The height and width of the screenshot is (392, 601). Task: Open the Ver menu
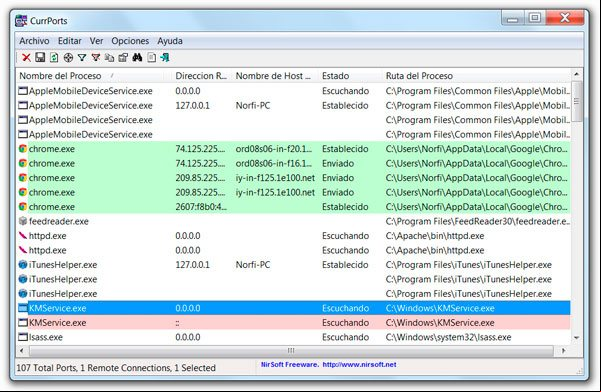click(x=96, y=41)
